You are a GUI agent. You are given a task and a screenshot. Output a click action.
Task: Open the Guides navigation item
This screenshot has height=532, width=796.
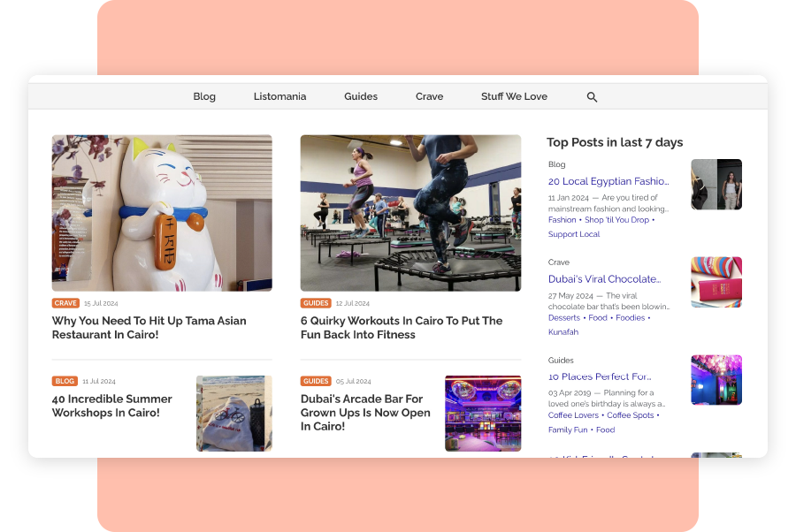361,96
